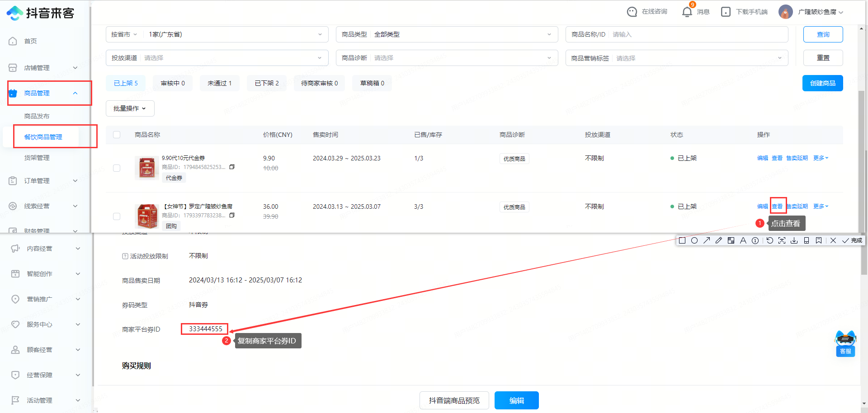Click the bookmark pin icon in screenshot toolbar
This screenshot has height=413, width=868.
click(819, 240)
